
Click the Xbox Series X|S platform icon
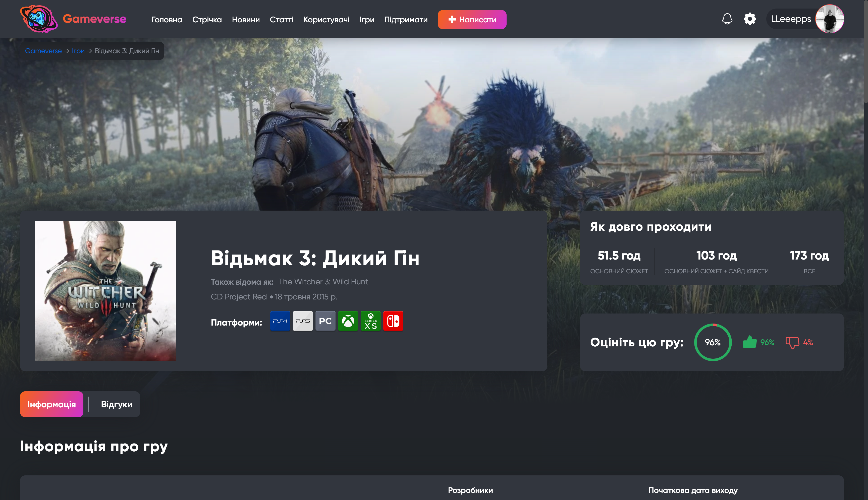[x=371, y=321]
